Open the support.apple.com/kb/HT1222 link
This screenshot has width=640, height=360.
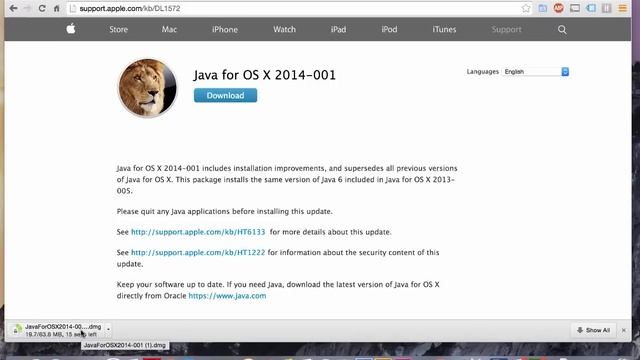tap(198, 253)
